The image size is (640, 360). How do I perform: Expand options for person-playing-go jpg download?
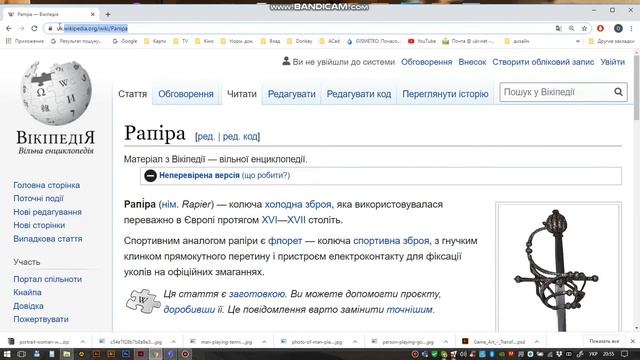pos(446,342)
